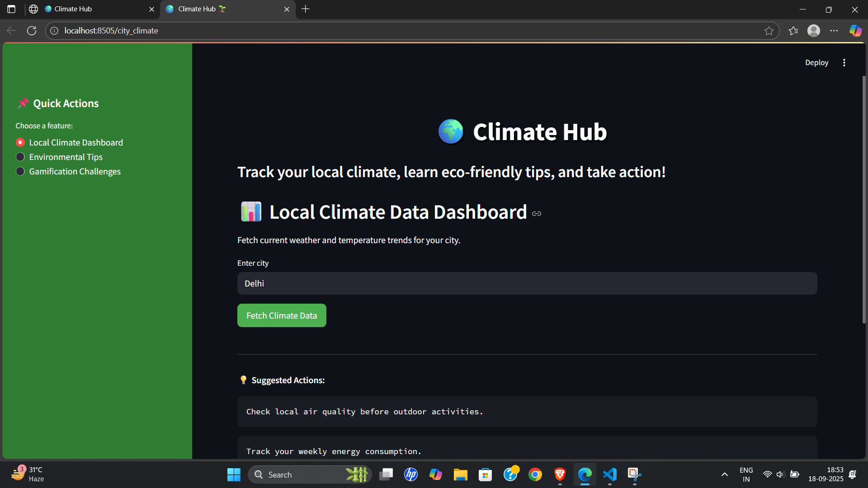The width and height of the screenshot is (868, 488).
Task: Click the browser refresh icon
Action: pos(32,31)
